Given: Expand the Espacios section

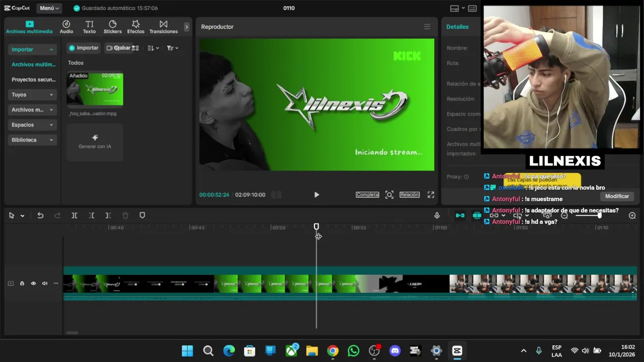Looking at the screenshot, I should [32, 125].
